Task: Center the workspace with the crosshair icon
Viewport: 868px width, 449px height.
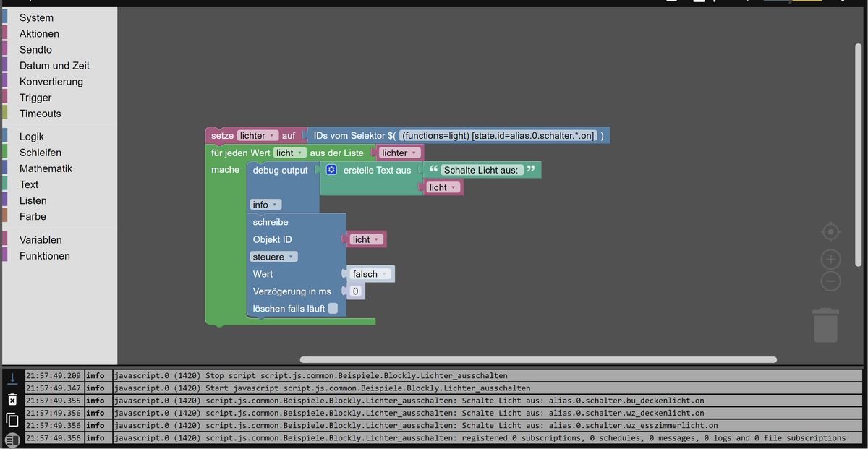Action: pyautogui.click(x=831, y=232)
